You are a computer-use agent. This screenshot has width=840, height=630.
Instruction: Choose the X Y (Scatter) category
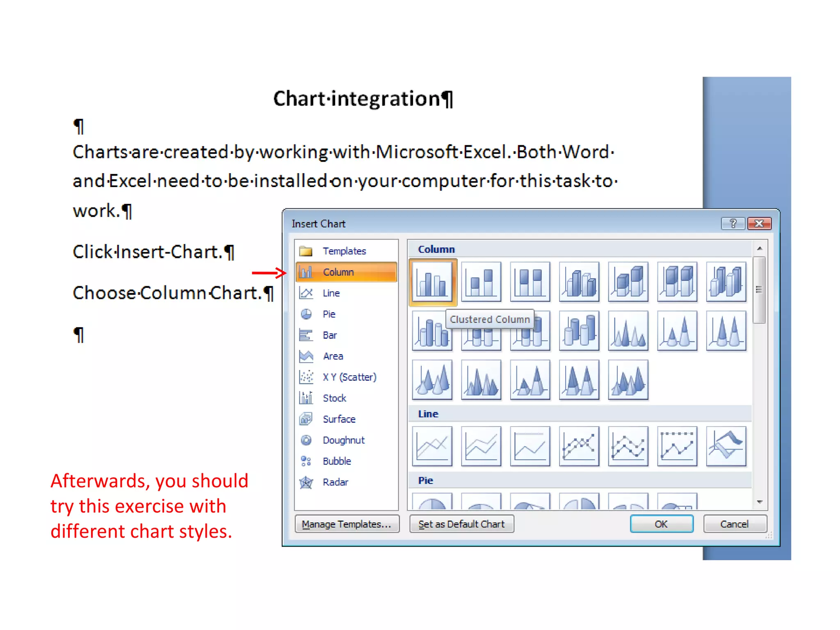point(349,377)
